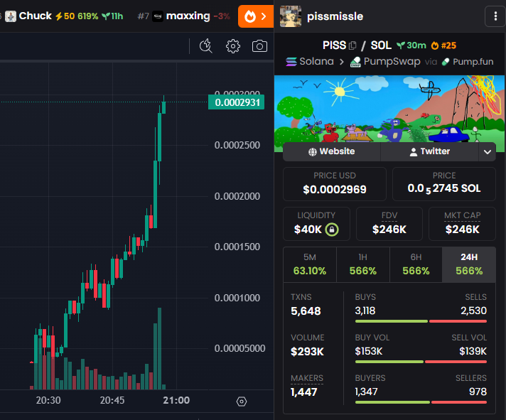
Task: Click the buy vol versus sell vol bar
Action: tap(421, 362)
